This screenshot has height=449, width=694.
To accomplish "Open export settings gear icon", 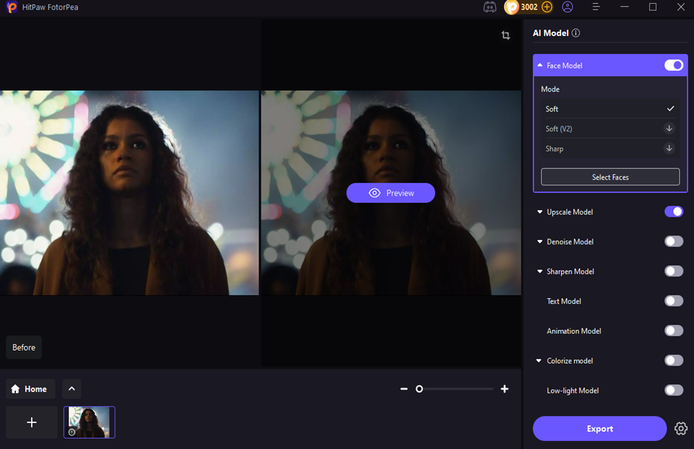I will (681, 429).
